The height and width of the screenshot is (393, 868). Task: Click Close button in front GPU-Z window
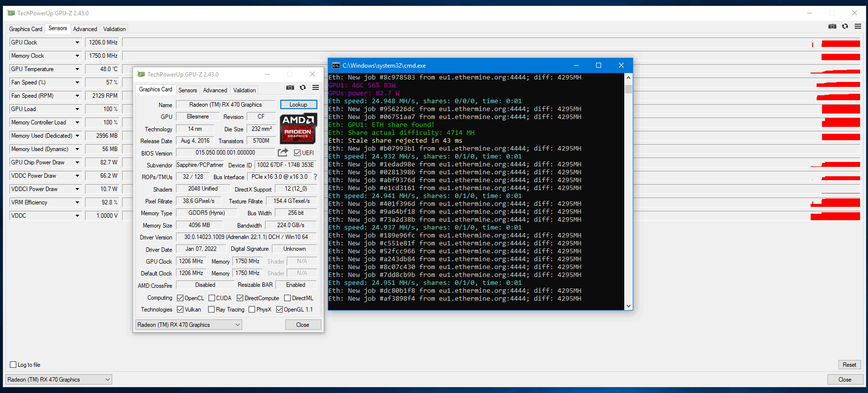(303, 325)
